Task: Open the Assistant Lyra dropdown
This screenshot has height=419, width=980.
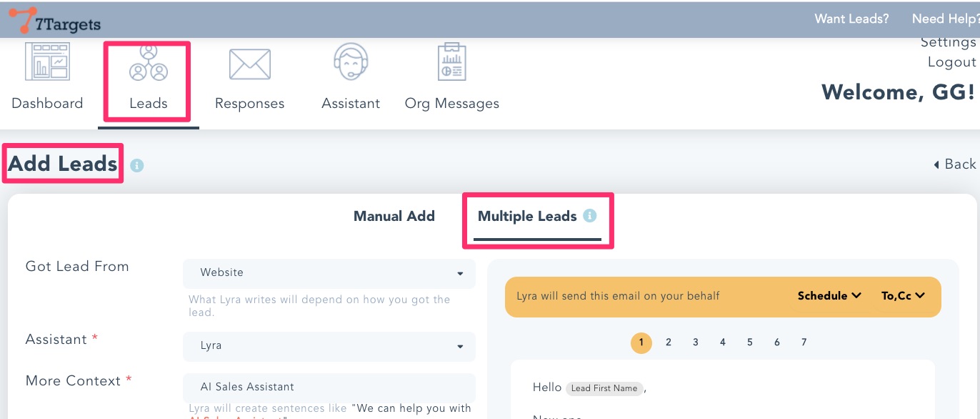Action: 329,346
